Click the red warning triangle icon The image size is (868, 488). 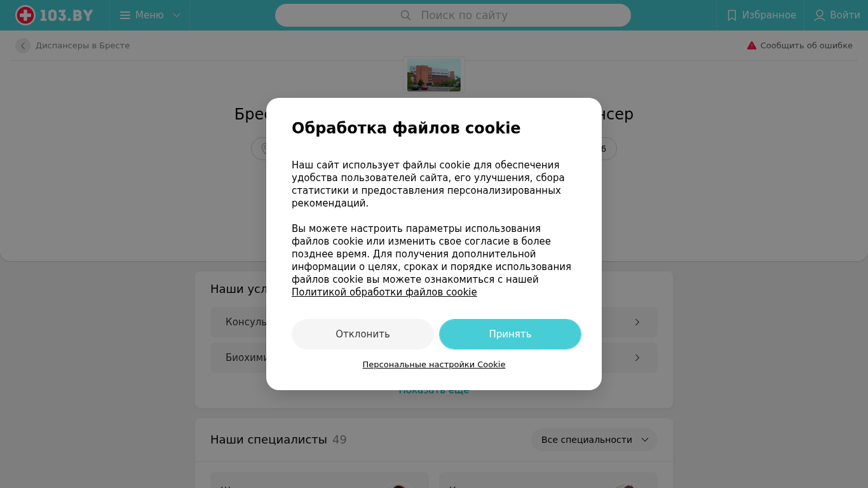pyautogui.click(x=752, y=46)
